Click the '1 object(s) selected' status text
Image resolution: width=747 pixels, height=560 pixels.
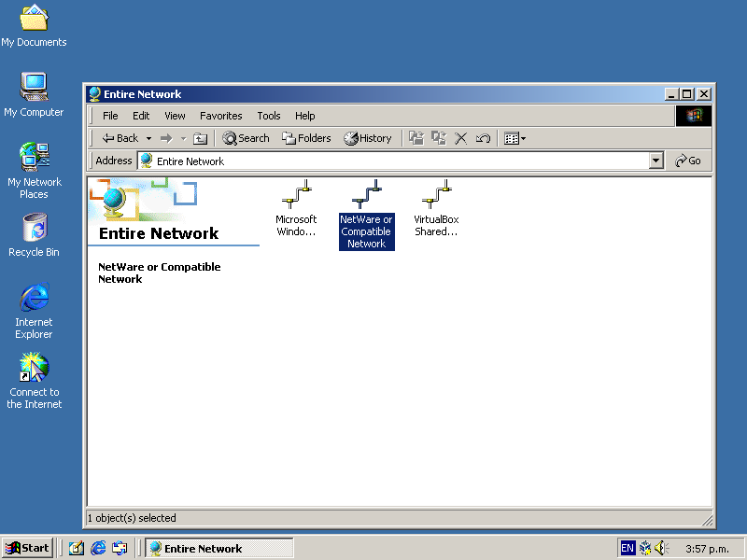132,518
